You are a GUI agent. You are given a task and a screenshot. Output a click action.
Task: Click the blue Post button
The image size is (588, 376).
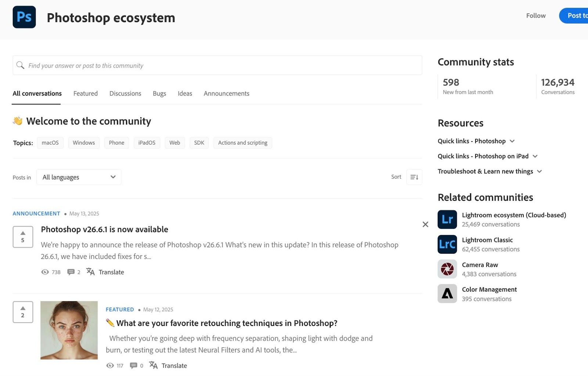pos(574,15)
